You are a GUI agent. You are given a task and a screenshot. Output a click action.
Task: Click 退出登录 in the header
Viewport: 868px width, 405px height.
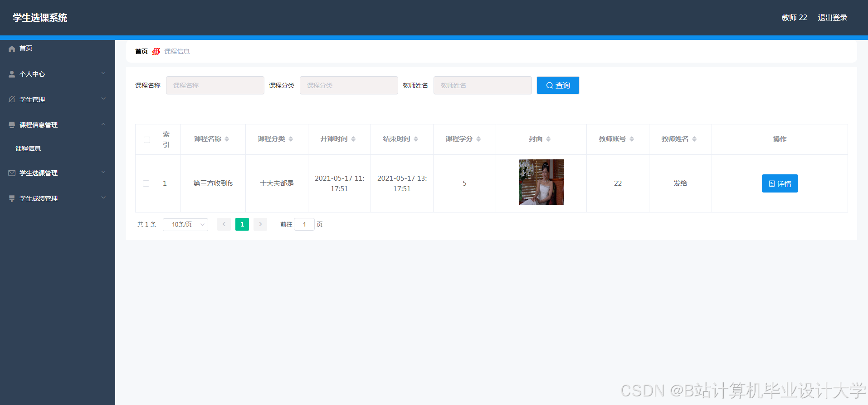point(833,18)
